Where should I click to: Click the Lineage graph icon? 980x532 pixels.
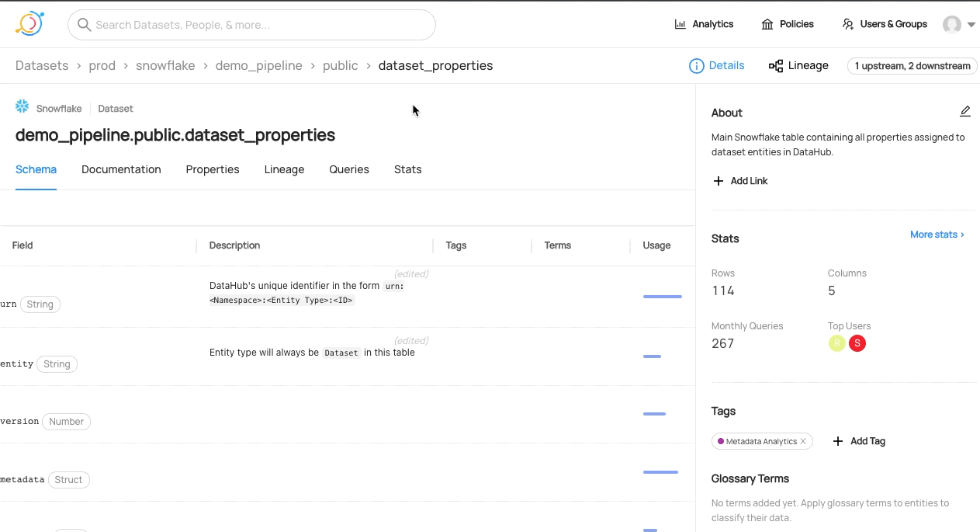point(776,66)
